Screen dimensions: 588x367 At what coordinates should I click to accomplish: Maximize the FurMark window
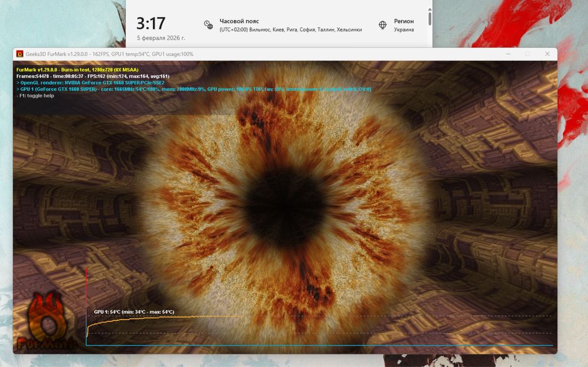[x=527, y=54]
